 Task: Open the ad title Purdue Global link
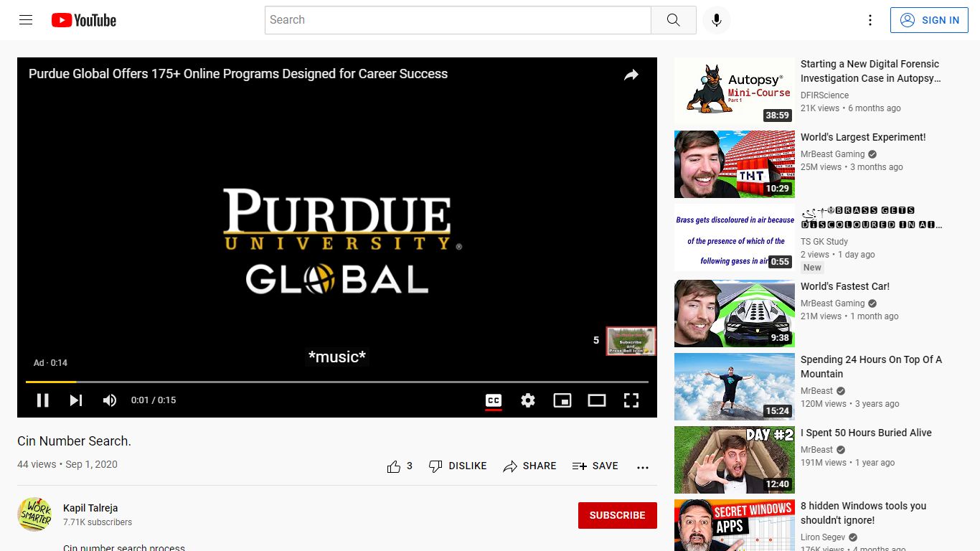(x=238, y=74)
